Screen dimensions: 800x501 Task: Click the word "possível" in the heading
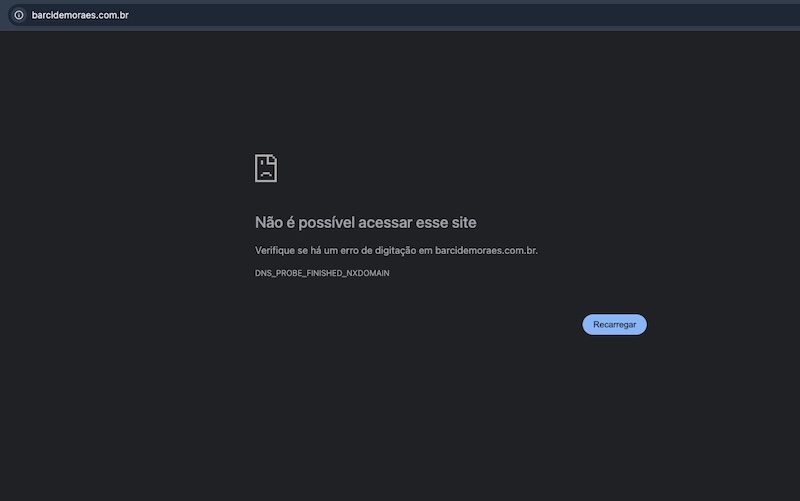323,222
